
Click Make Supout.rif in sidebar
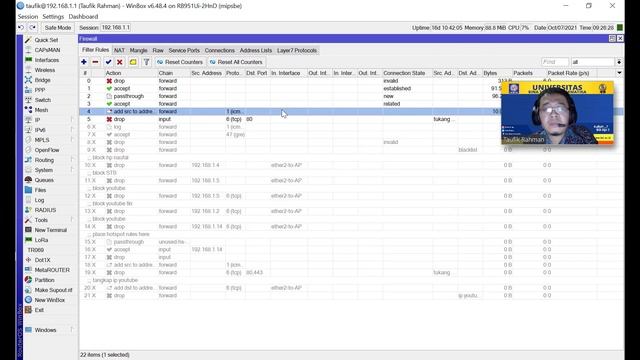click(53, 290)
